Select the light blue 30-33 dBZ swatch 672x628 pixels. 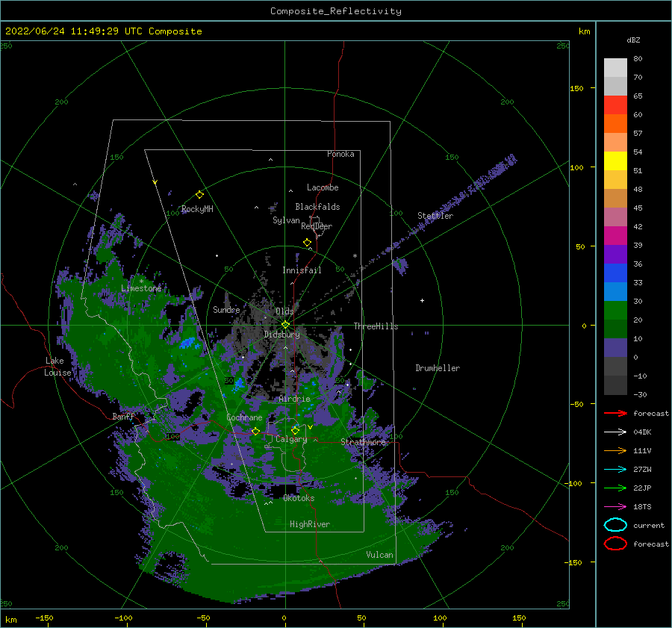point(615,292)
